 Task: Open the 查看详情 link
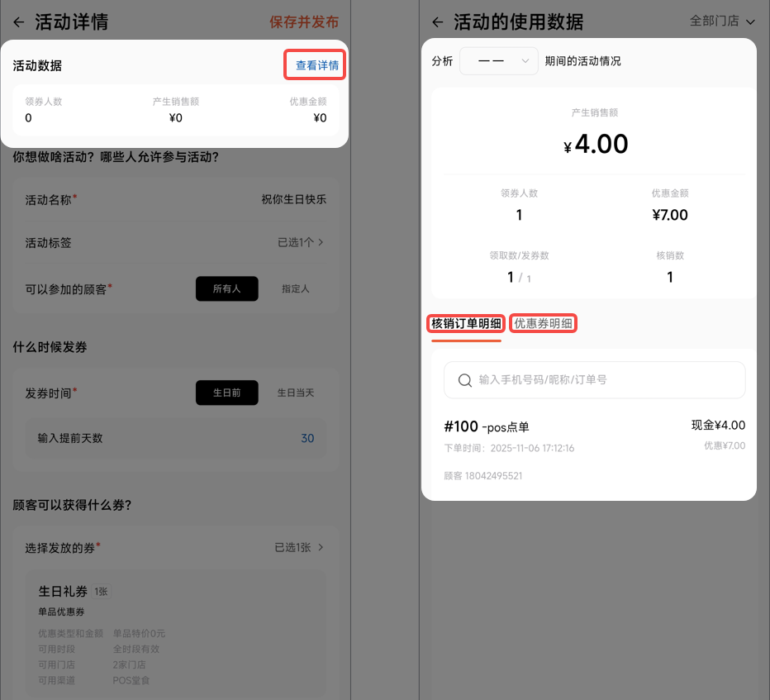click(316, 65)
